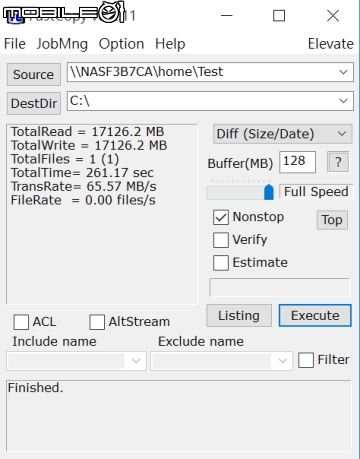Screen dimensions: 360x459
Task: Check the ACL option
Action: (21, 322)
